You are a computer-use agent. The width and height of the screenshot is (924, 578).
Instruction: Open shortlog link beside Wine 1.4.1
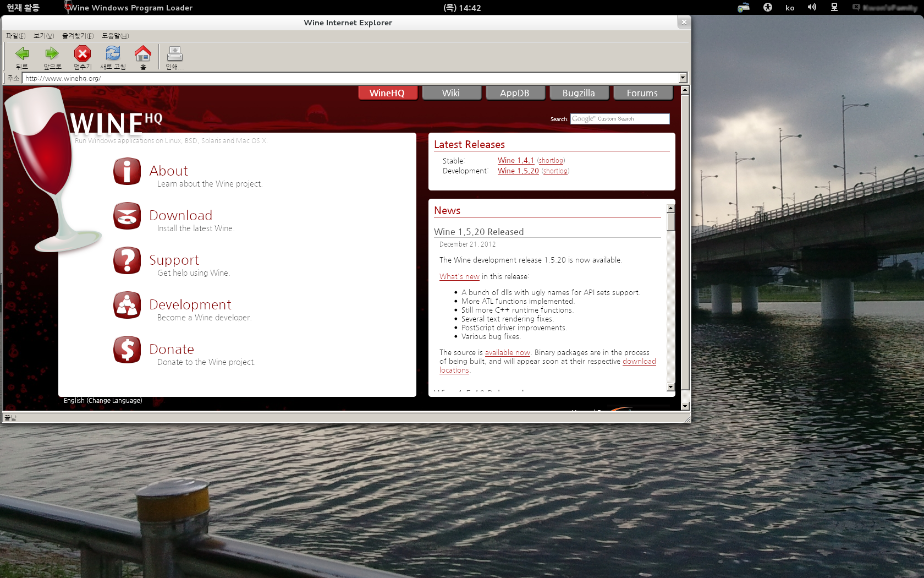click(x=551, y=161)
